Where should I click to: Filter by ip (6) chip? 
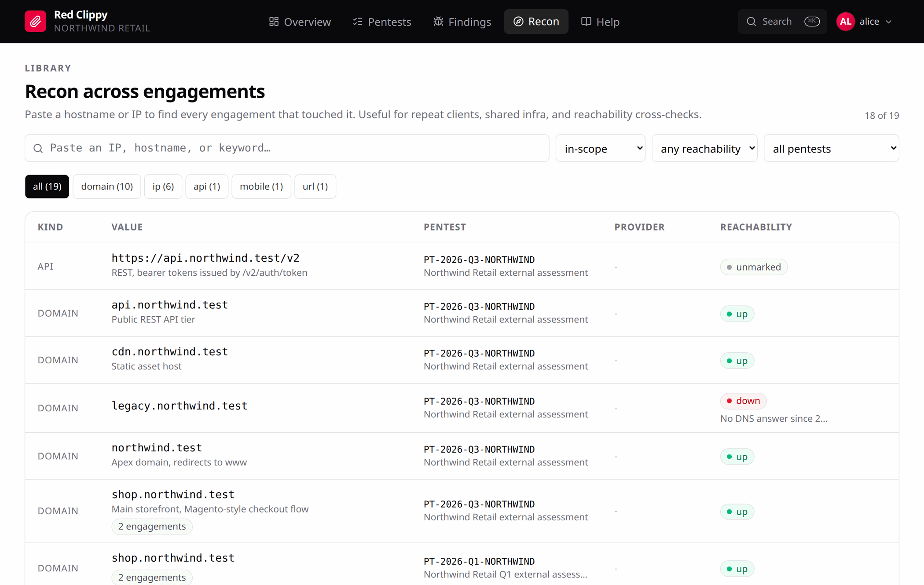(163, 186)
